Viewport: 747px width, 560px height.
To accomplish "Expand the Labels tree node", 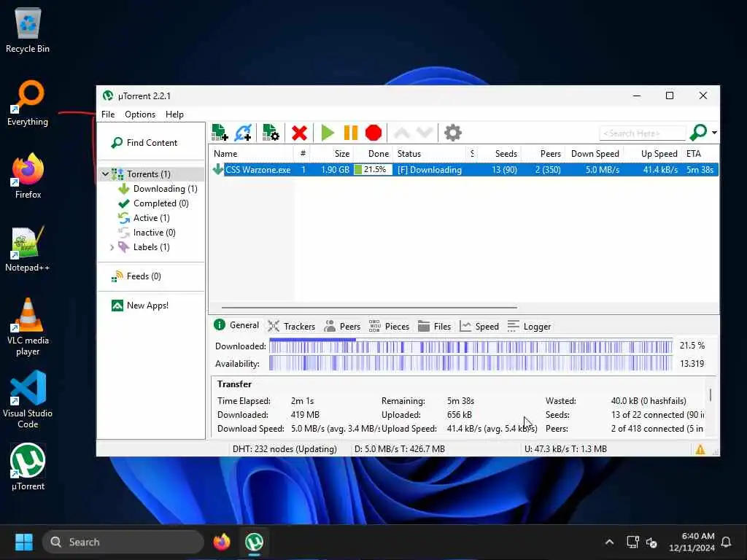I will tap(112, 248).
